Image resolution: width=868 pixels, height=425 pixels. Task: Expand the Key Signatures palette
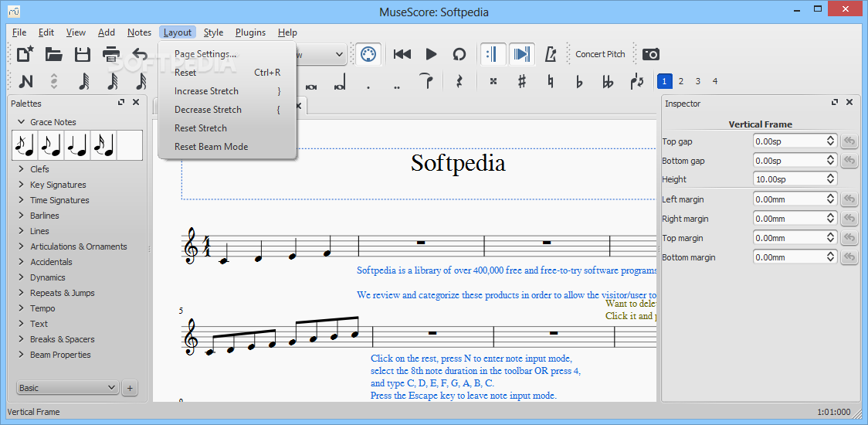click(x=22, y=185)
